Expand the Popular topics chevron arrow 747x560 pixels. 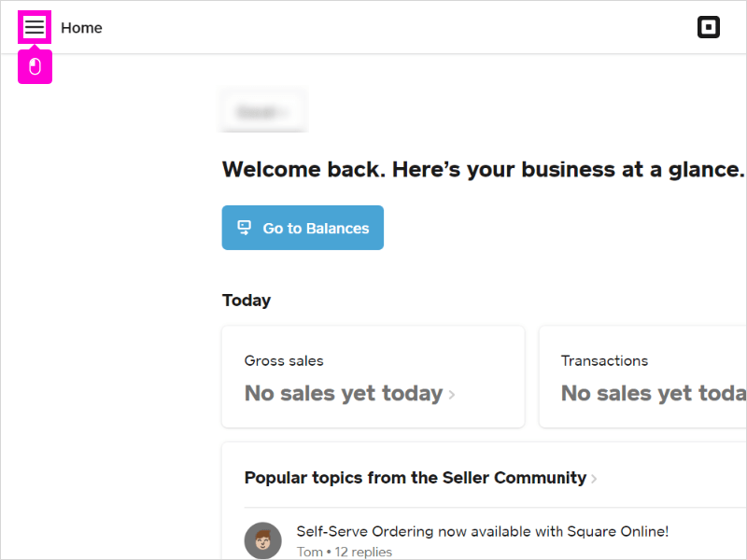tap(595, 478)
